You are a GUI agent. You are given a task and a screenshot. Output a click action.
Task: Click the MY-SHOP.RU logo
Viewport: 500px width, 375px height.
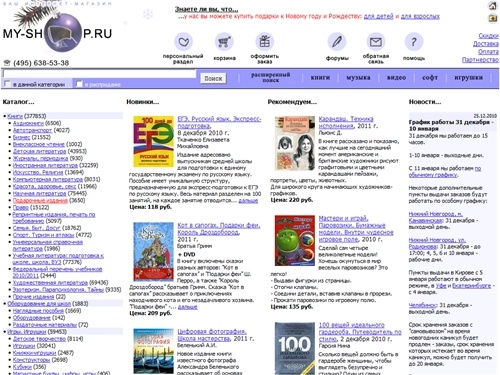[x=57, y=31]
